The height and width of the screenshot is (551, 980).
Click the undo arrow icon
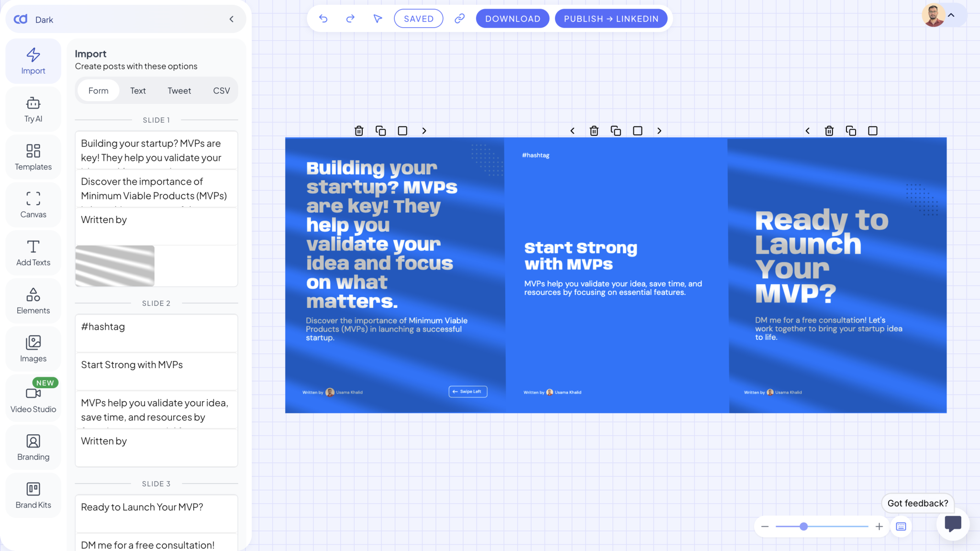point(323,19)
